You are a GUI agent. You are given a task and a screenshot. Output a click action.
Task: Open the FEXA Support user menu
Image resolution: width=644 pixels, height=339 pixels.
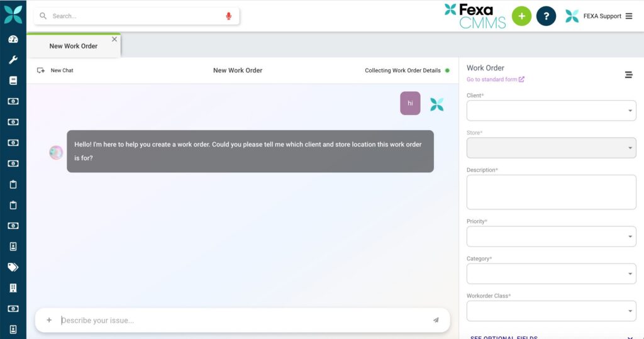(601, 16)
